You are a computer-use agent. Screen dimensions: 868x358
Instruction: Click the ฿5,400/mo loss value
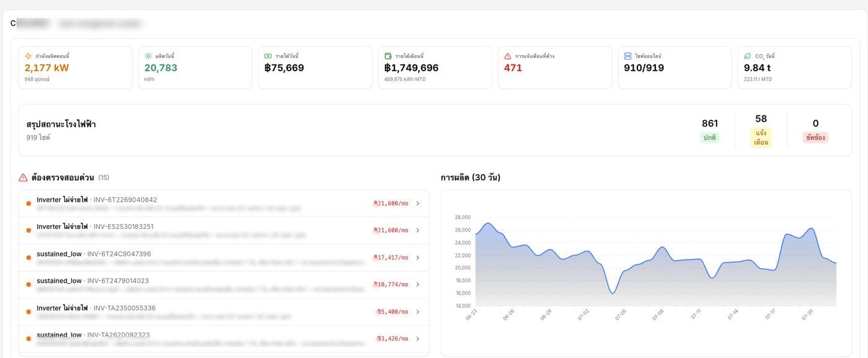(392, 311)
